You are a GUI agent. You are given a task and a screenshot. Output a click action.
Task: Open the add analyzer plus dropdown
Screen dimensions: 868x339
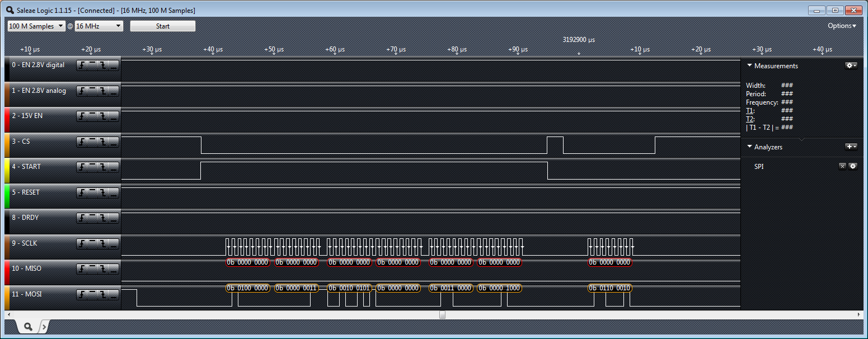tap(851, 147)
